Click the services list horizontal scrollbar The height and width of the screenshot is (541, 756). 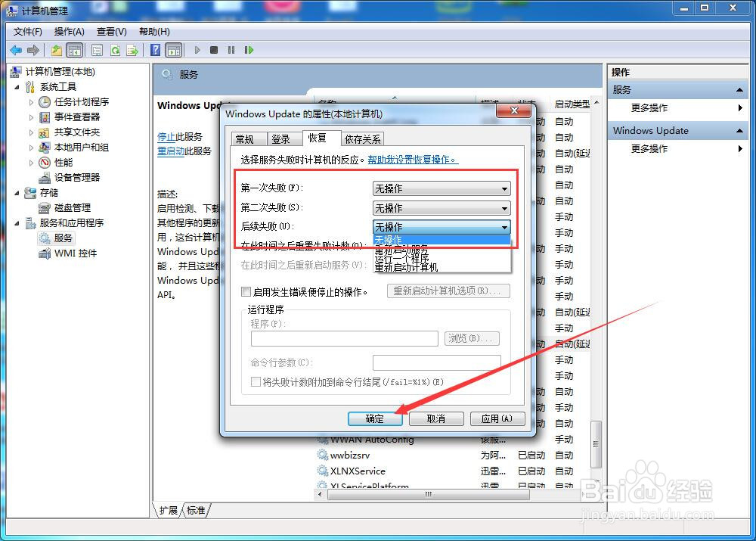tap(428, 494)
